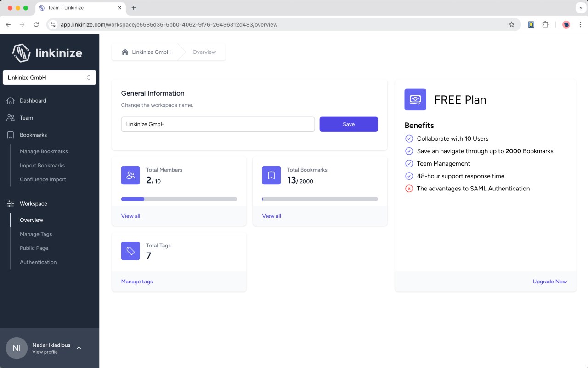Click the Total Bookmarks bookmark icon
The height and width of the screenshot is (368, 588).
[271, 175]
